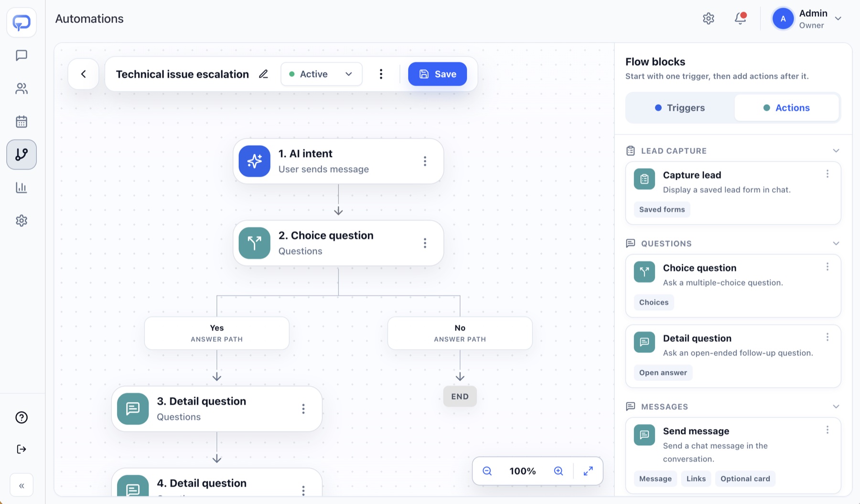Click the 1. AI intent node icon
Viewport: 860px width, 504px height.
[x=255, y=161]
